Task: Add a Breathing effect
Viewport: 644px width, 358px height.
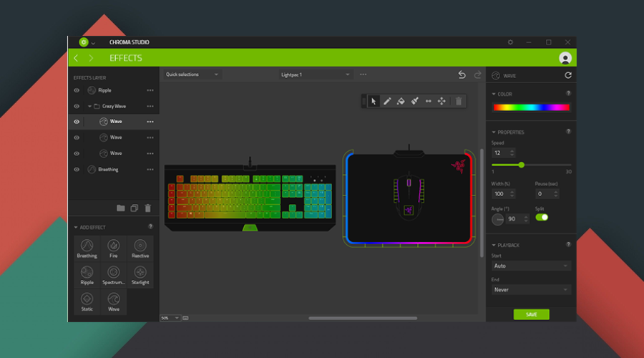Action: [x=87, y=248]
